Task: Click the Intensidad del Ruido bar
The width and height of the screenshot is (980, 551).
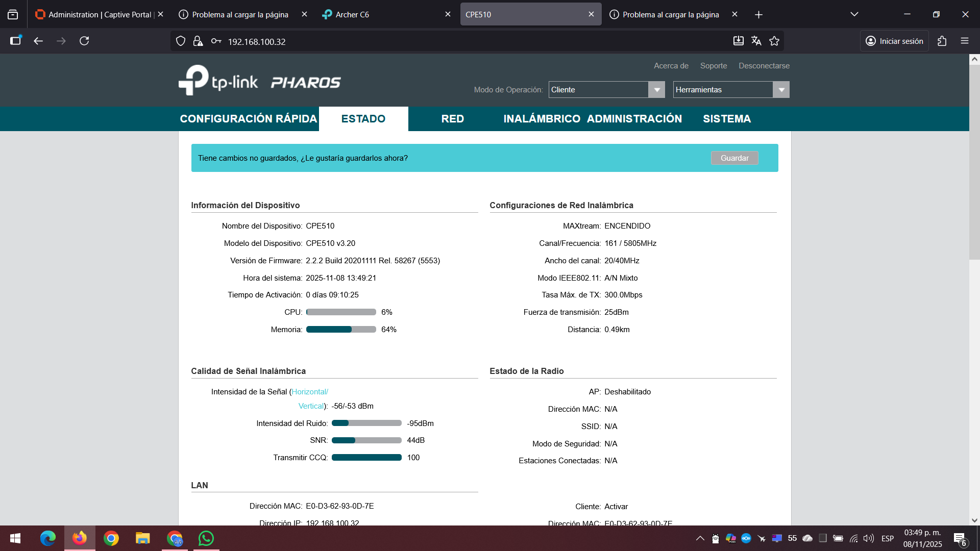Action: point(366,423)
